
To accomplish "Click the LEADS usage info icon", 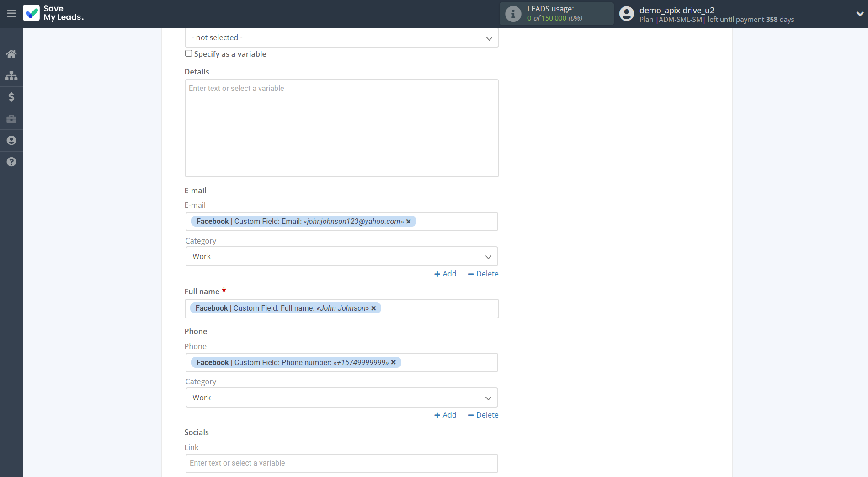I will coord(513,14).
